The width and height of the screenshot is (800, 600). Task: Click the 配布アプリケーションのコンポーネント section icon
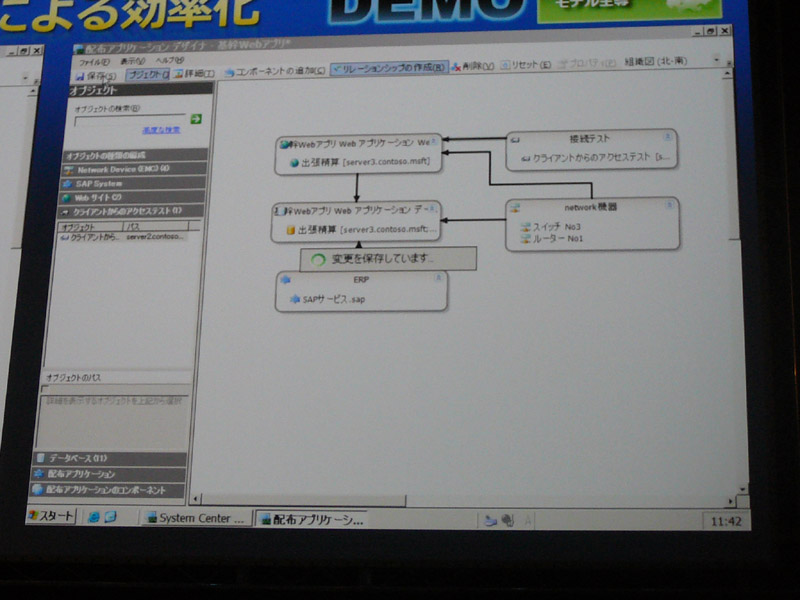pos(37,490)
